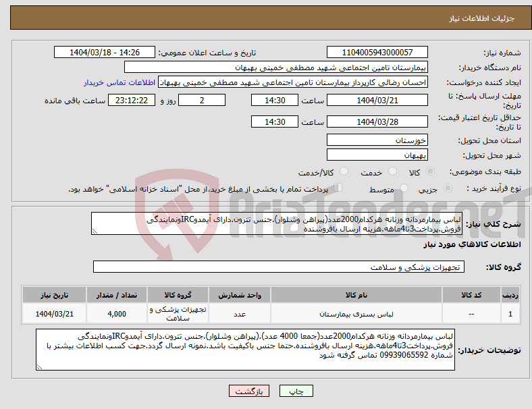Image resolution: width=532 pixels, height=409 pixels.
Task: Click the resize handle of buyer notes textarea
Action: tap(39, 367)
